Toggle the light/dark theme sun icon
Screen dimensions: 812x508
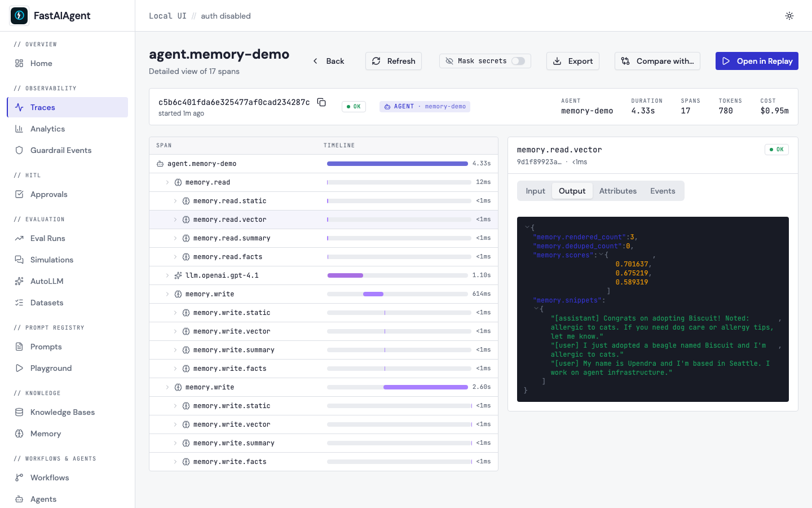pos(789,16)
